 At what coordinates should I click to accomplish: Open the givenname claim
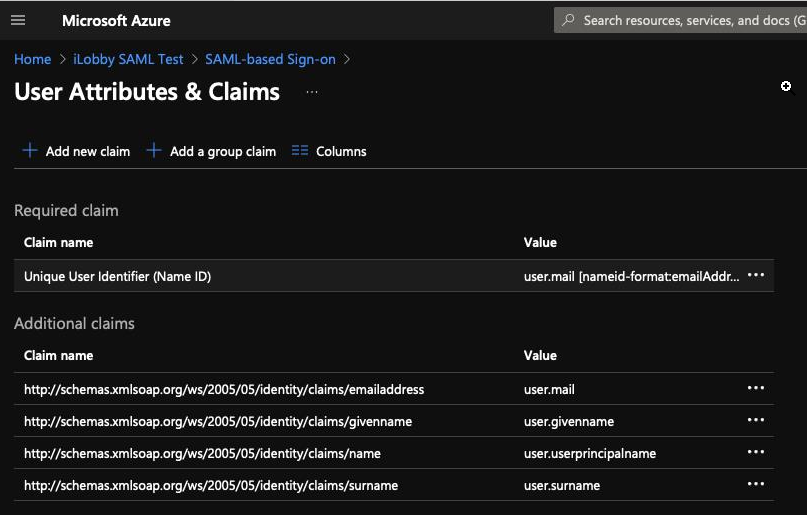218,421
